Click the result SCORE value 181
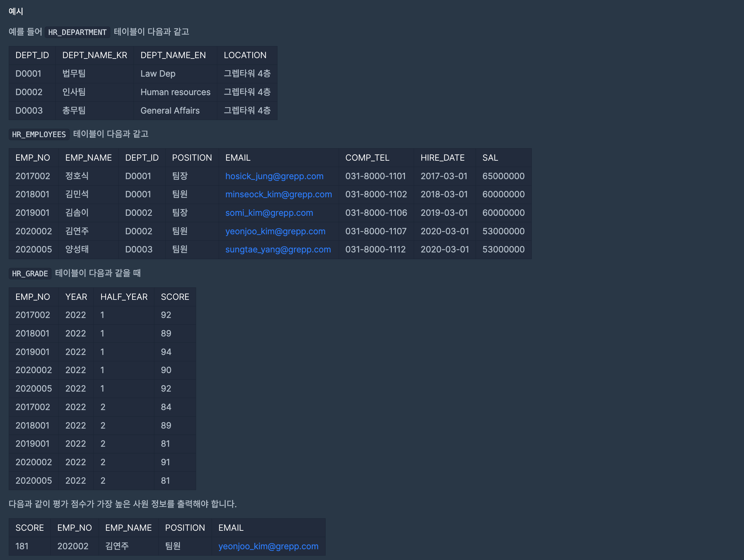744x560 pixels. pyautogui.click(x=22, y=546)
